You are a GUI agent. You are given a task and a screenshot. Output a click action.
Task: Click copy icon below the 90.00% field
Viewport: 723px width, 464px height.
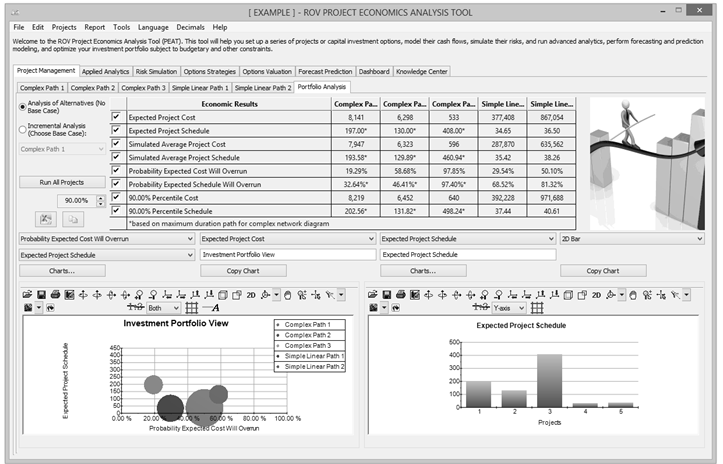73,220
